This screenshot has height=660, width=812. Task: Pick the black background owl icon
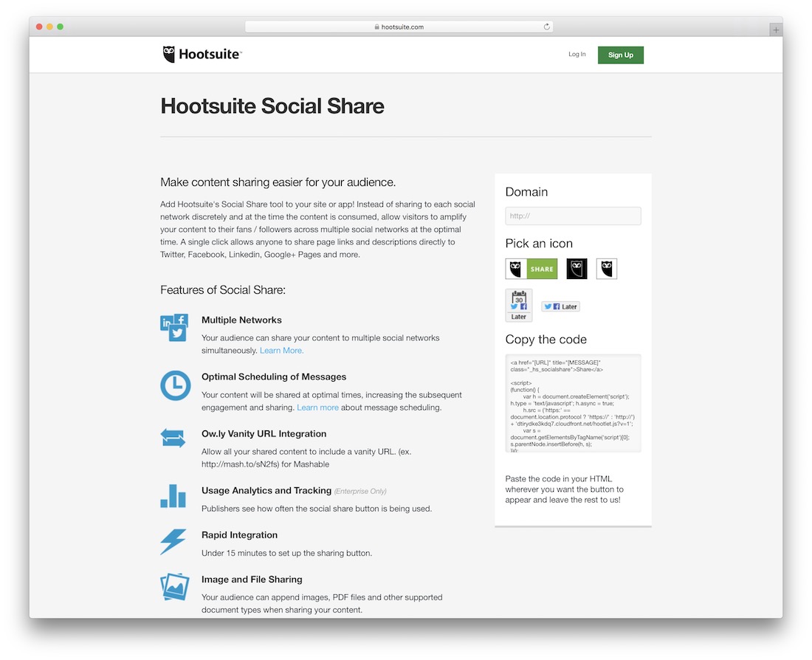(577, 269)
